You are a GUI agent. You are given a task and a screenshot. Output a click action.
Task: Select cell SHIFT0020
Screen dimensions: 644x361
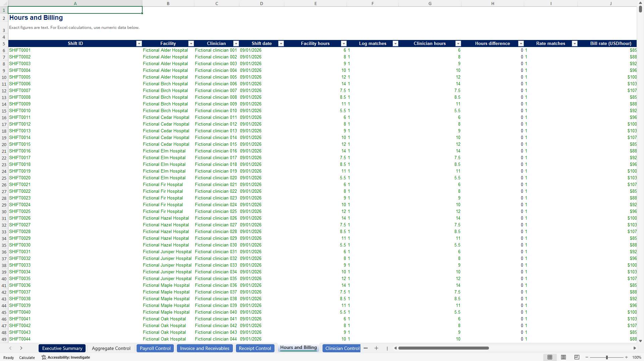(75, 178)
